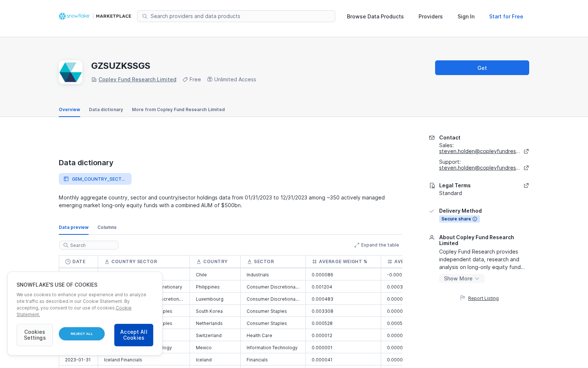Viewport: 588px width, 368px height.
Task: Click the table icon in GEM_COUNTRY_SECT chip
Action: click(66, 179)
